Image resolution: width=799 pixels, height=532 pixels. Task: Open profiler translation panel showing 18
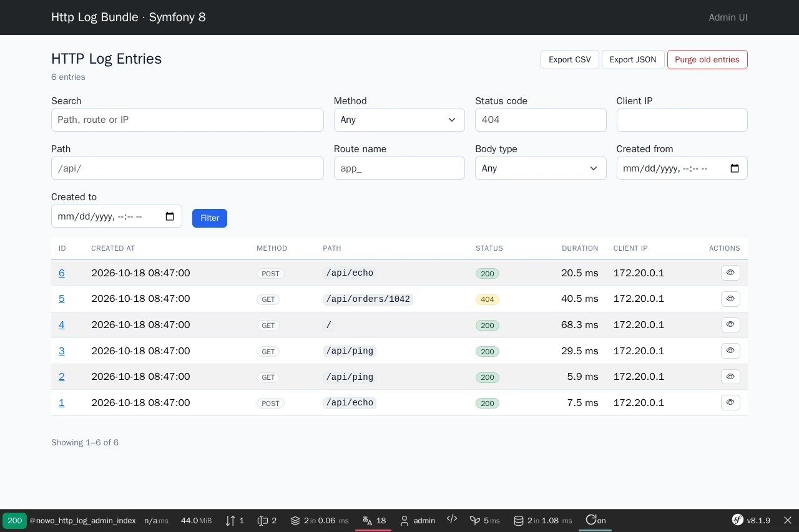click(373, 521)
